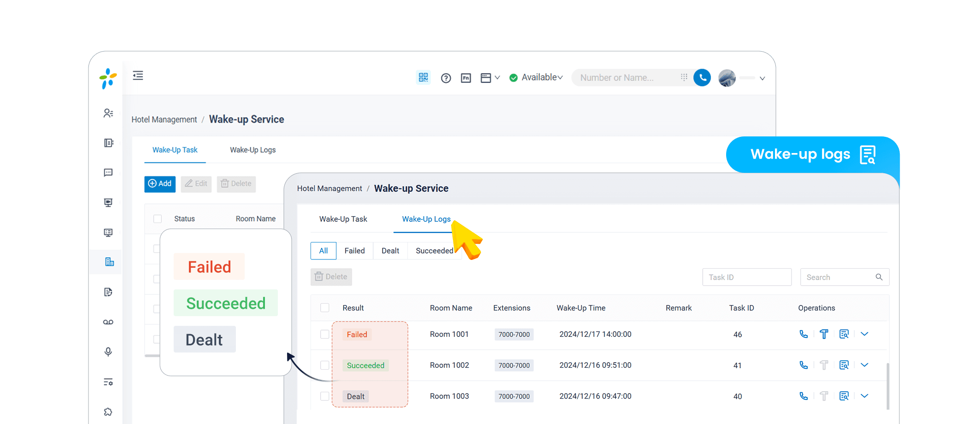Screen dimensions: 980x424
Task: Open the plugin puzzle icon in sidebar
Action: 108,412
